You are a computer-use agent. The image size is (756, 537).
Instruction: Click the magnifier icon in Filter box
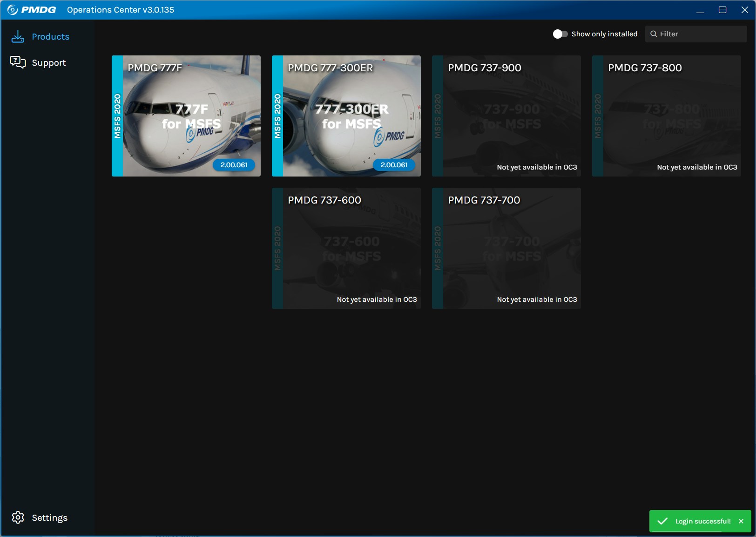click(654, 34)
